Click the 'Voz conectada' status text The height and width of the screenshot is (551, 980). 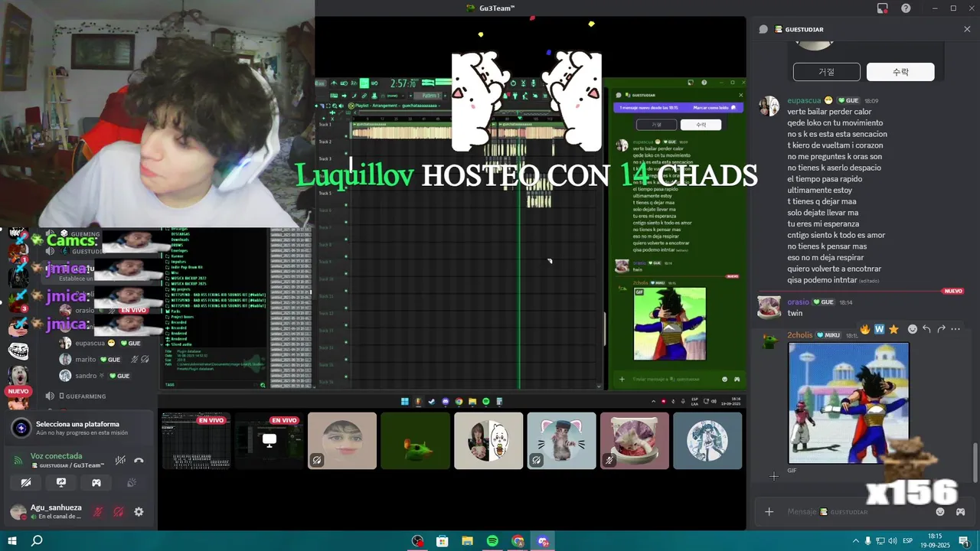pos(57,455)
